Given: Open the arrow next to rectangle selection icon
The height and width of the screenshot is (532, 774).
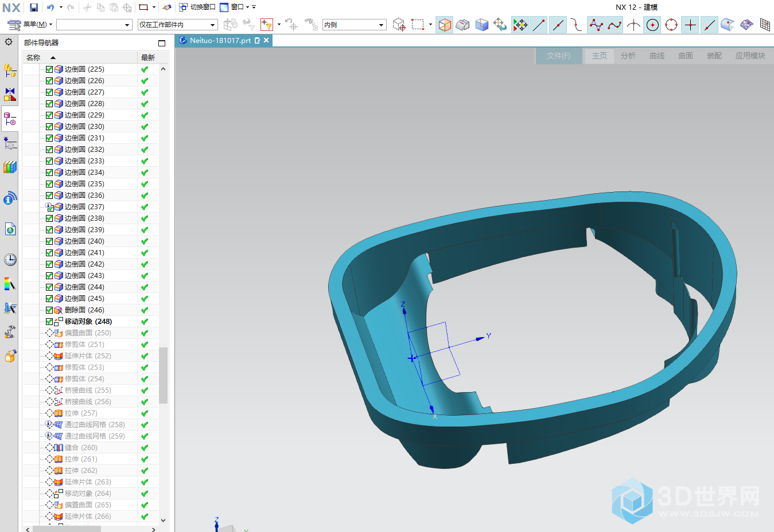Looking at the screenshot, I should [x=430, y=25].
